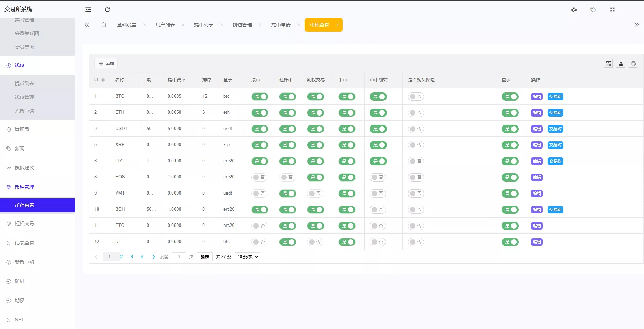Click the export icon above table
The height and width of the screenshot is (329, 644).
pyautogui.click(x=621, y=64)
